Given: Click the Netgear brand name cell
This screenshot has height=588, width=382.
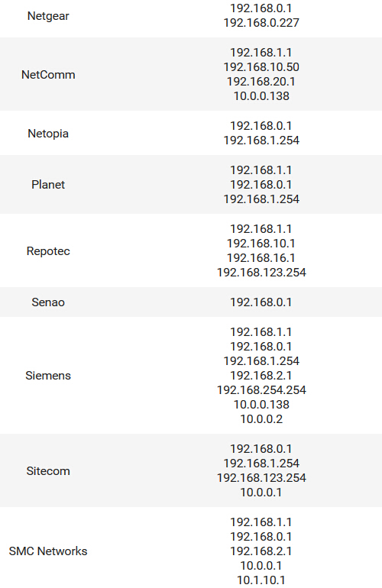Looking at the screenshot, I should tap(48, 16).
